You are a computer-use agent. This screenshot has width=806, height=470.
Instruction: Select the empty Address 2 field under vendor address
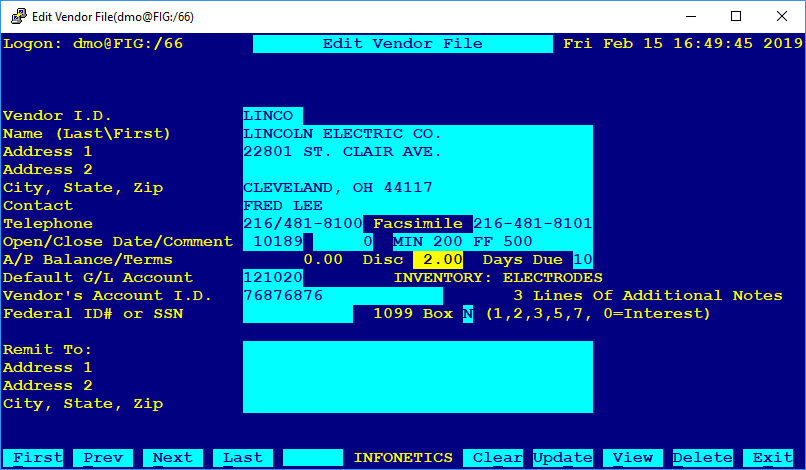tap(418, 170)
